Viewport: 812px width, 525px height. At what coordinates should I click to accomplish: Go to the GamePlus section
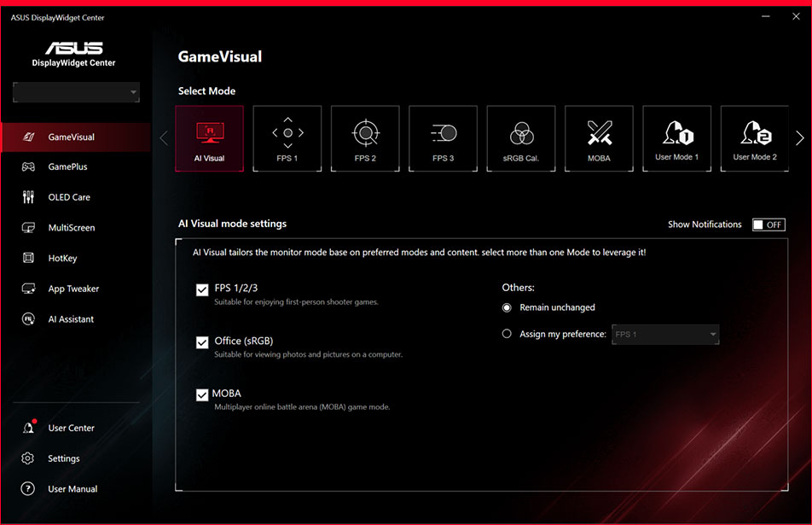[68, 166]
